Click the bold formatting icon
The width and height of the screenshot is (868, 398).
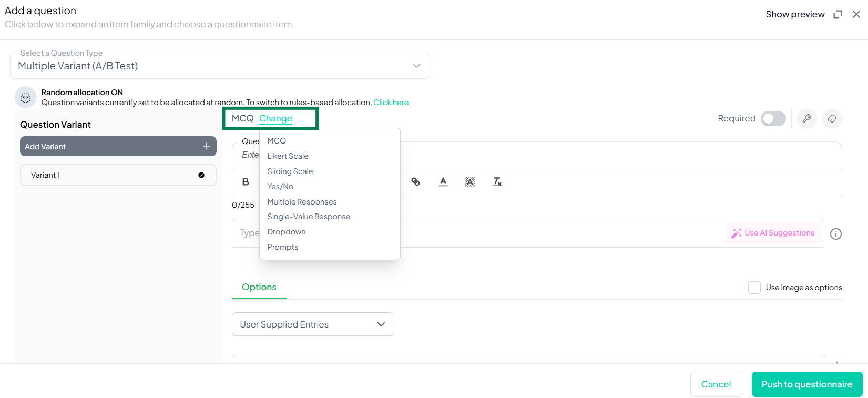click(x=246, y=182)
